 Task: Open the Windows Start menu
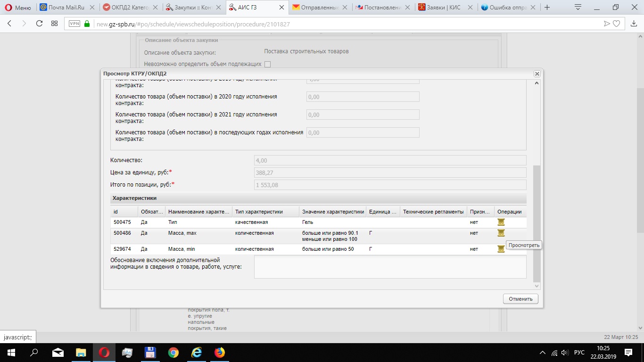coord(10,352)
